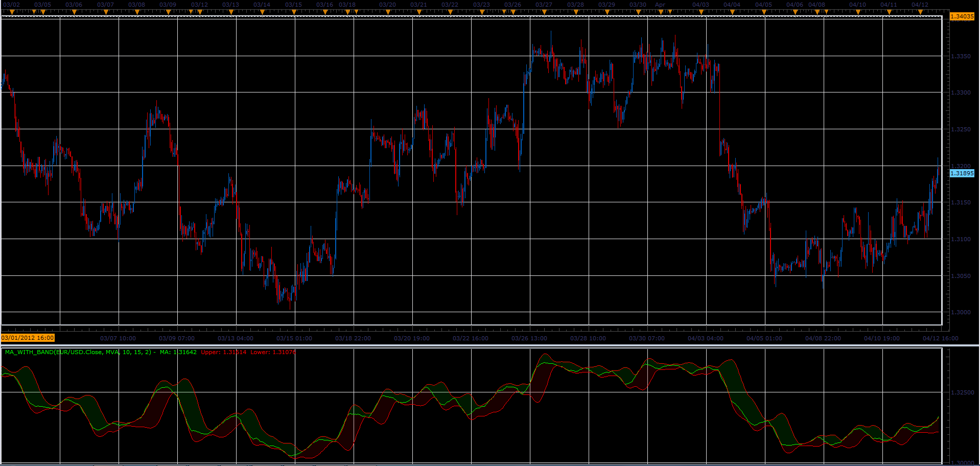The width and height of the screenshot is (980, 466).
Task: Click the '03/26 13:00' time axis label
Action: [529, 338]
